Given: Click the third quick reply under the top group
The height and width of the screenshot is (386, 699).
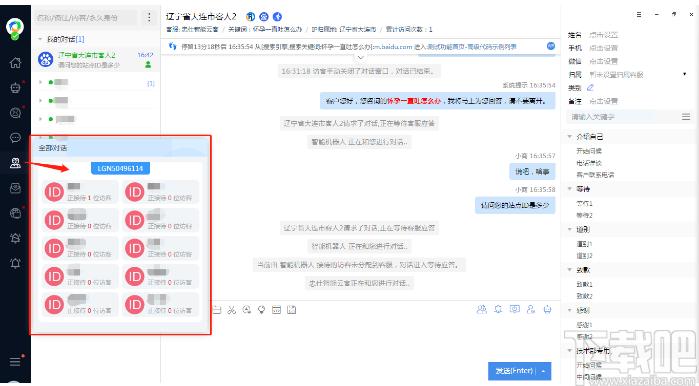Looking at the screenshot, I should [595, 174].
